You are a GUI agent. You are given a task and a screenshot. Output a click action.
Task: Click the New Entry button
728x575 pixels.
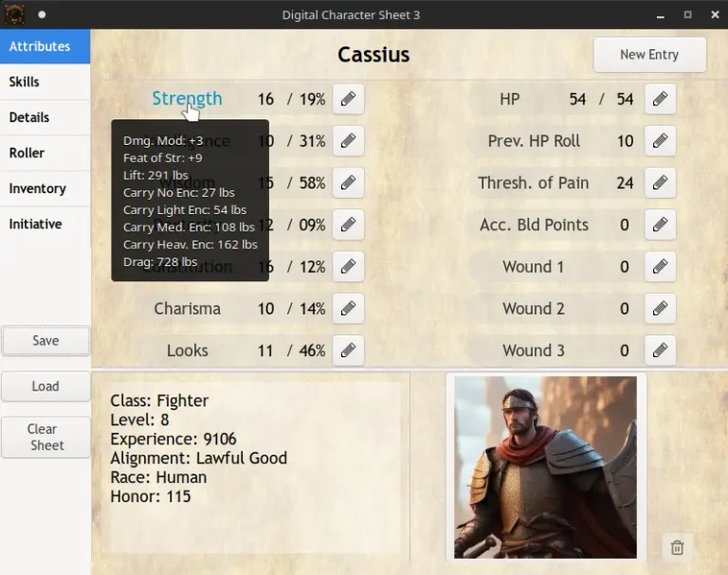649,55
